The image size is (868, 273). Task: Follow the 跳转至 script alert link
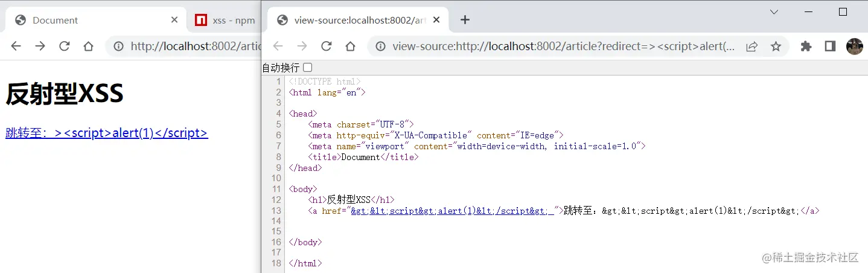(x=107, y=133)
